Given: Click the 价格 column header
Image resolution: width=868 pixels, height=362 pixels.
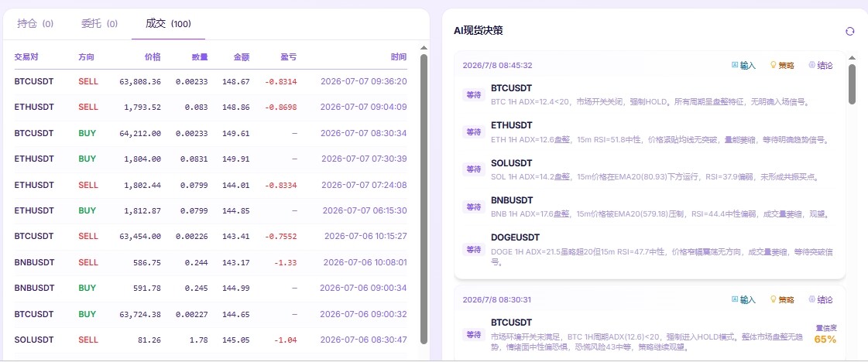Looking at the screenshot, I should point(153,56).
